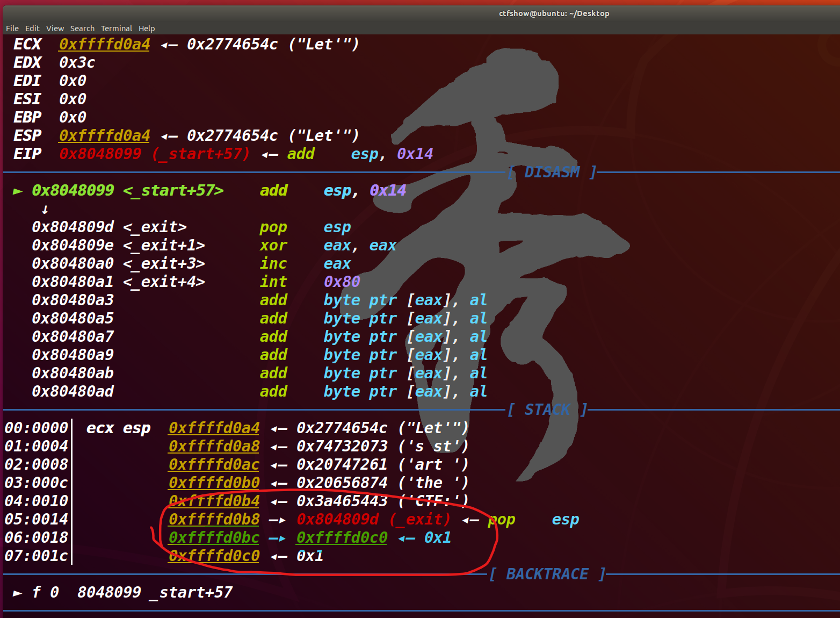Click stack address 0xffffd0ac
Image resolution: width=840 pixels, height=618 pixels.
[x=214, y=464]
